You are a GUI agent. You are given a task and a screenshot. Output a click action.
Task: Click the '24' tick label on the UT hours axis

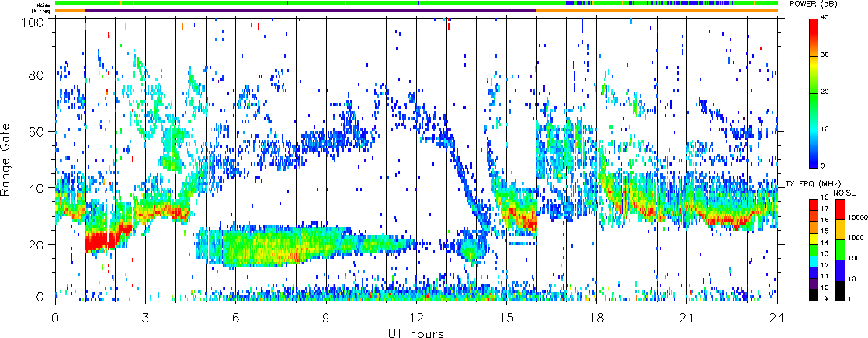(x=777, y=319)
